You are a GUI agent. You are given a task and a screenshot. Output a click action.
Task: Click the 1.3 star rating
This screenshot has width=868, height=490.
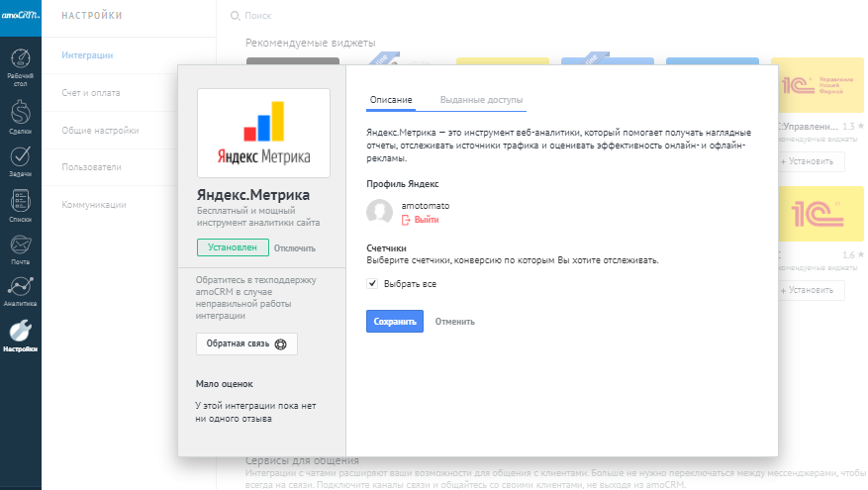click(853, 127)
